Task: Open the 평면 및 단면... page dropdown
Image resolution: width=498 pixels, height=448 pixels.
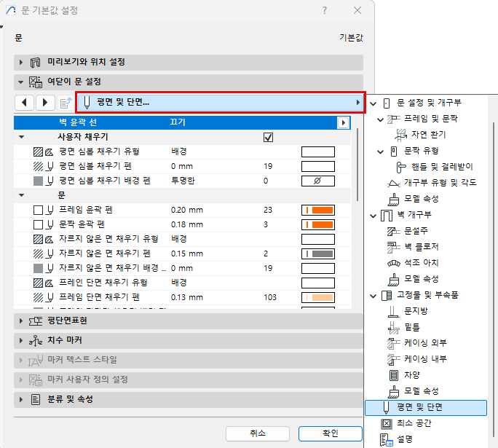Action: [x=220, y=102]
